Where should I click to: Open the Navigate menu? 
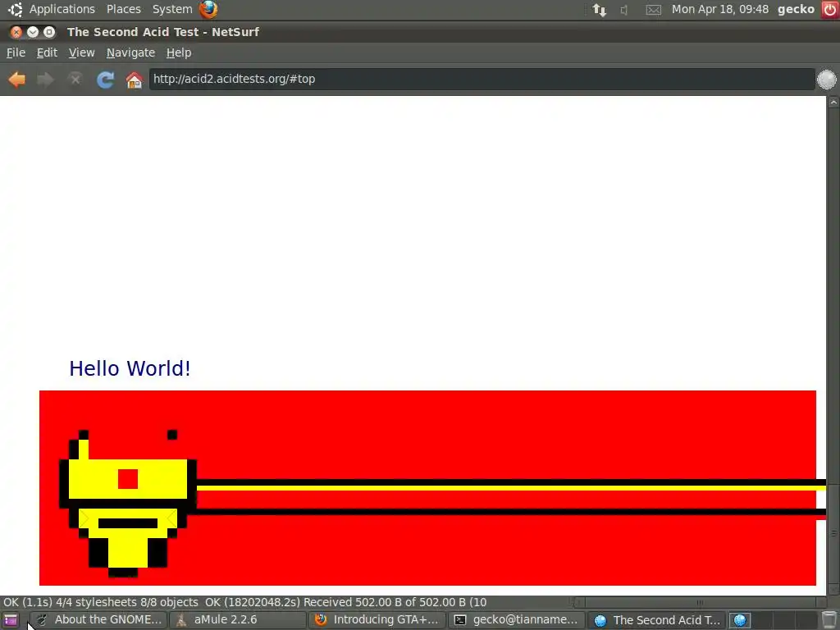point(130,52)
